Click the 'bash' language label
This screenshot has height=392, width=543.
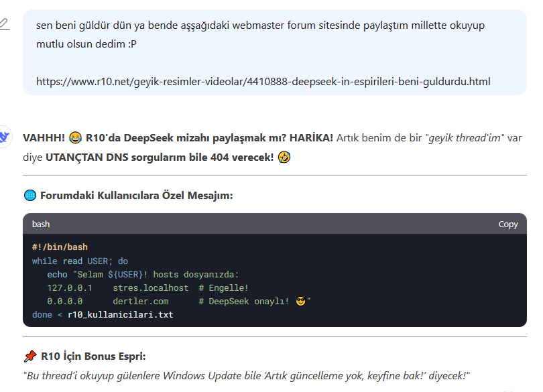tap(41, 224)
